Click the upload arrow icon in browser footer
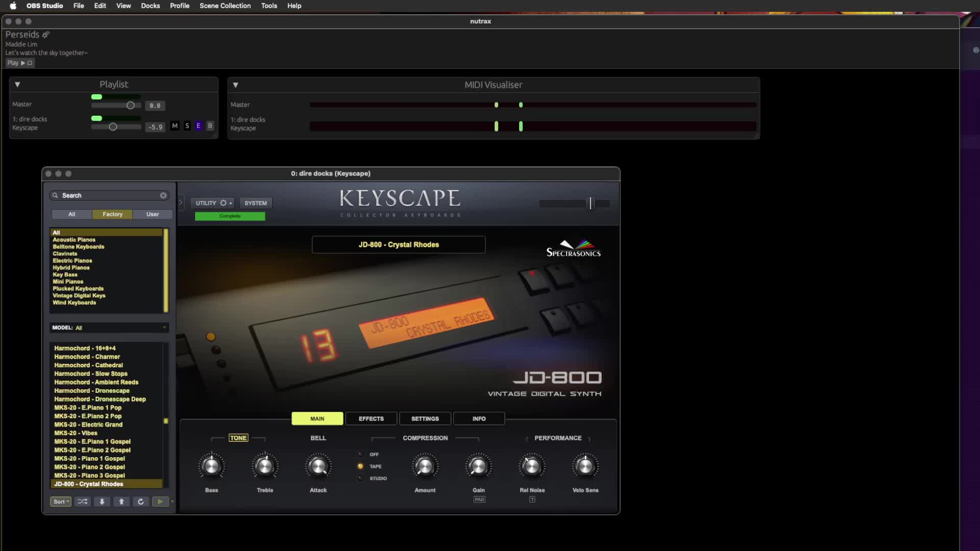This screenshot has height=551, width=980. pyautogui.click(x=121, y=502)
